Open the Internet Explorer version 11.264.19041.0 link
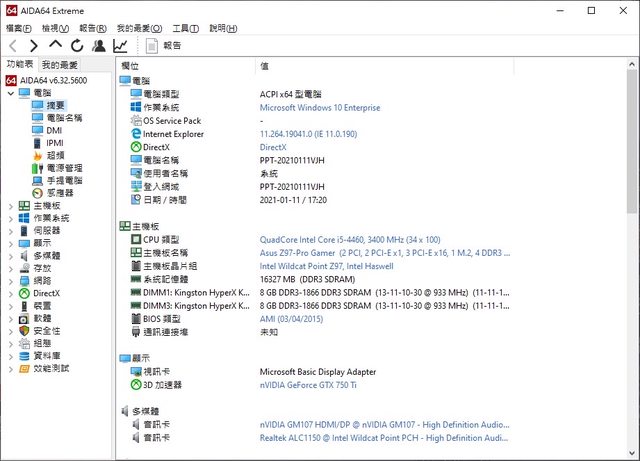The image size is (640, 461). pyautogui.click(x=308, y=134)
